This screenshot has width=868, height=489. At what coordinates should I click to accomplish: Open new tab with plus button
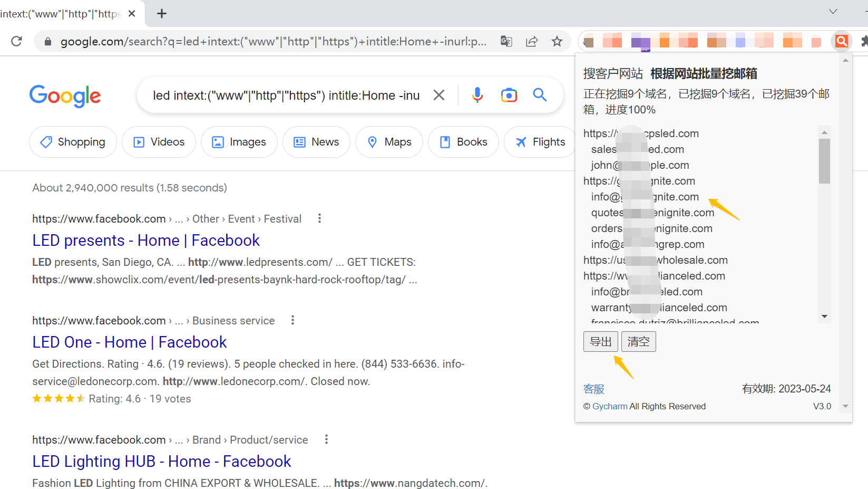162,14
